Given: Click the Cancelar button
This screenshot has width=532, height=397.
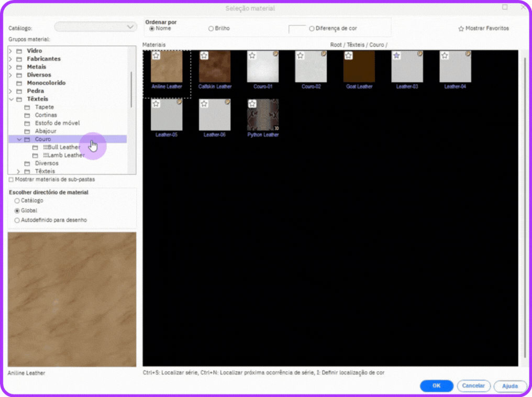Looking at the screenshot, I should coord(473,386).
